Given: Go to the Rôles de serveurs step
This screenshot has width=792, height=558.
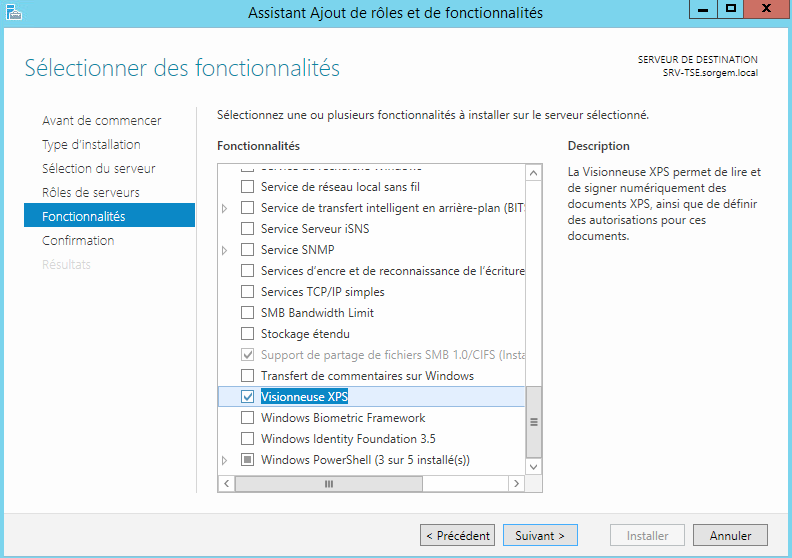Looking at the screenshot, I should (x=91, y=192).
